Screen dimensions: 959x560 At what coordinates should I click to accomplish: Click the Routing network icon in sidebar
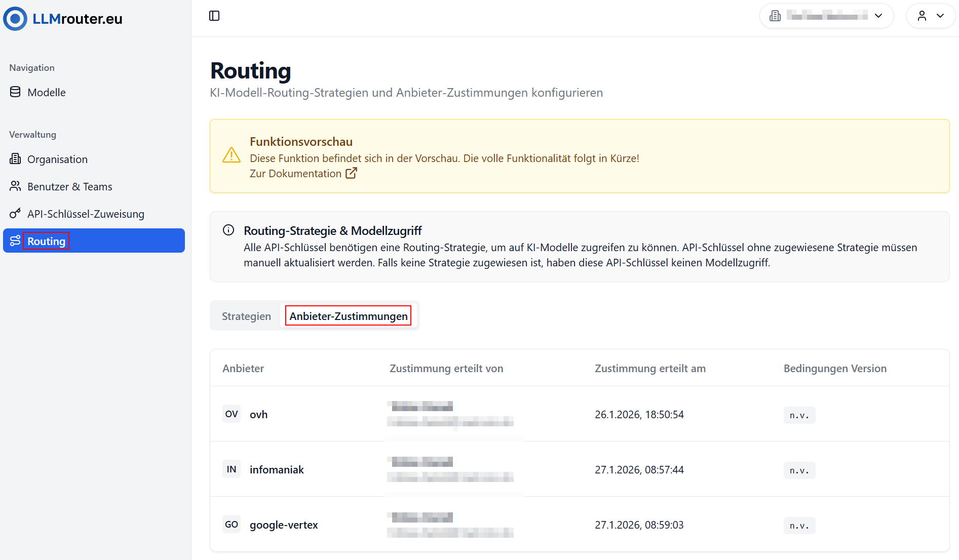pyautogui.click(x=15, y=241)
